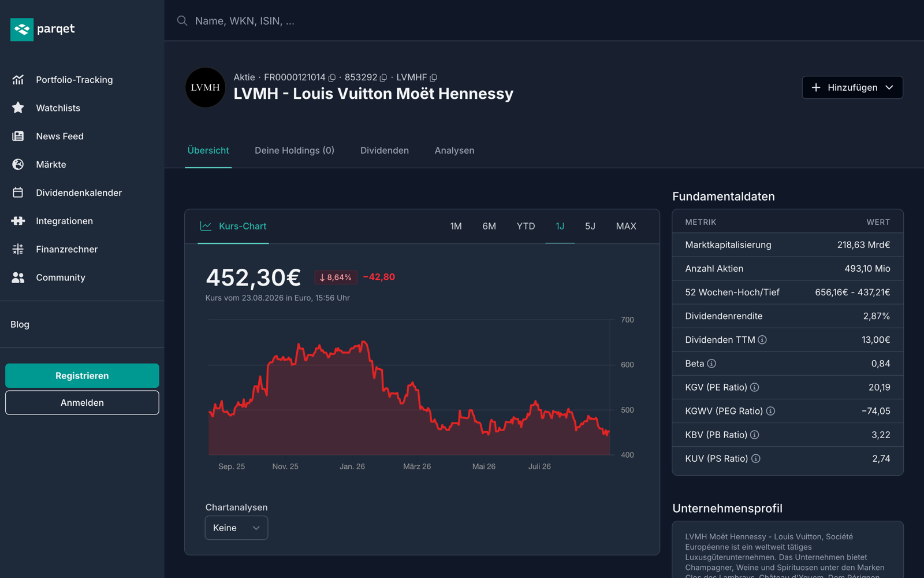924x578 pixels.
Task: Set chart range to YTD
Action: pyautogui.click(x=526, y=226)
